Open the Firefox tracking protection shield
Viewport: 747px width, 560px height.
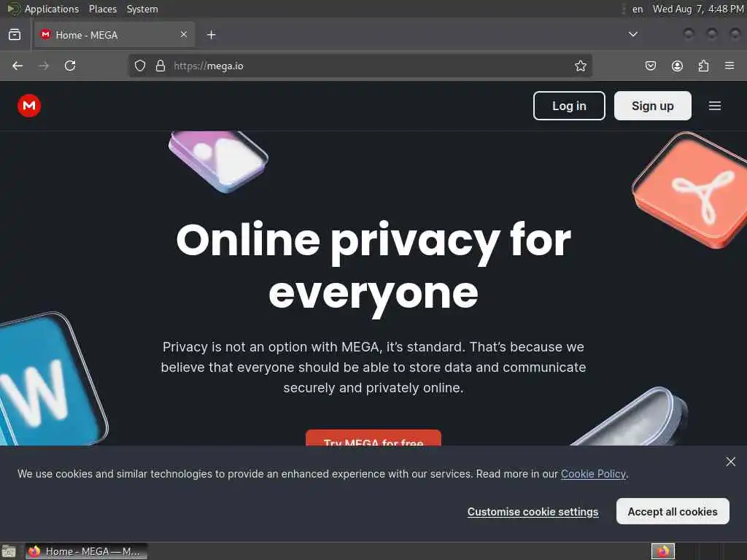(x=139, y=66)
